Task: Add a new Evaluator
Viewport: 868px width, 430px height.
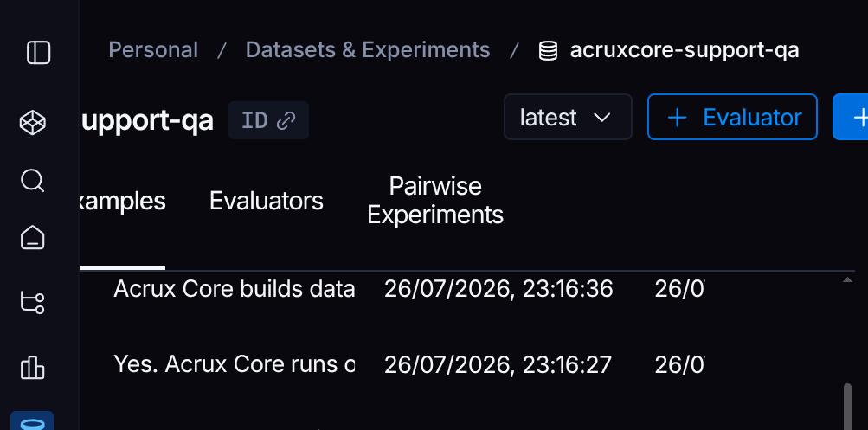Action: (x=732, y=117)
